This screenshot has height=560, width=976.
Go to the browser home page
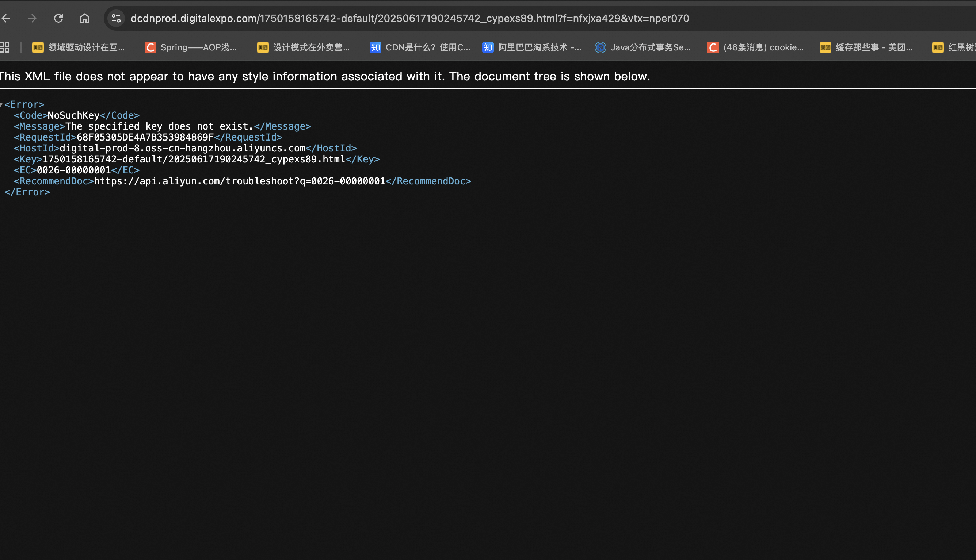tap(85, 18)
